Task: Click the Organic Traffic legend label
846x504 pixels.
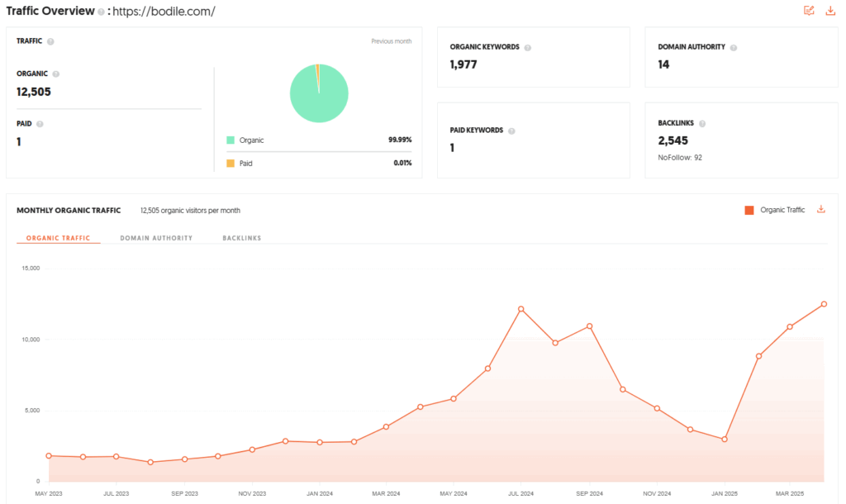Action: 782,210
